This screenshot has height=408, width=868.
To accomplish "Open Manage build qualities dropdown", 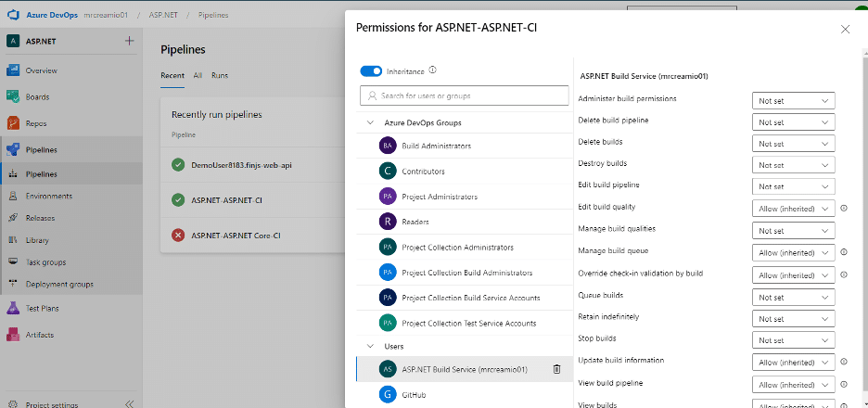I will pyautogui.click(x=793, y=231).
